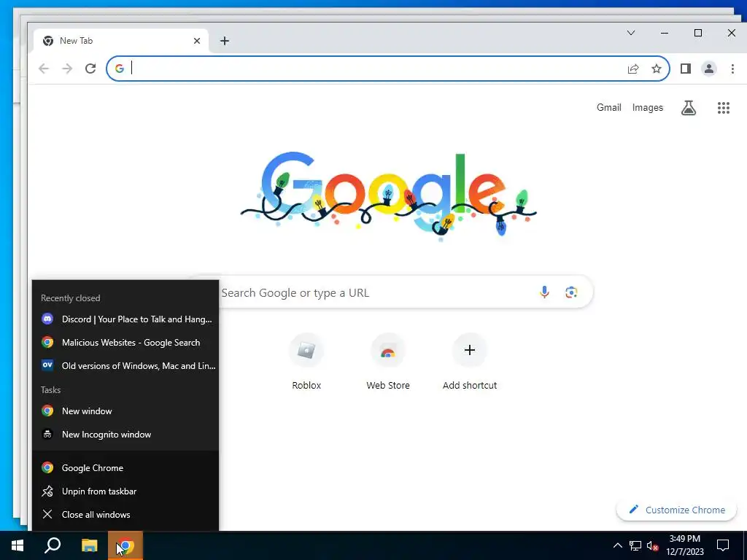Open the Images link
Screen dimensions: 747x560
648,108
